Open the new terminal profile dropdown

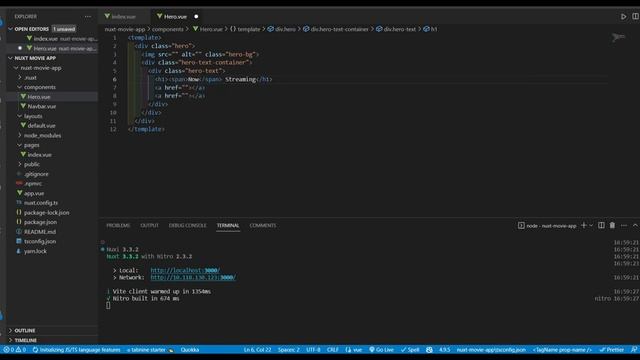point(591,225)
